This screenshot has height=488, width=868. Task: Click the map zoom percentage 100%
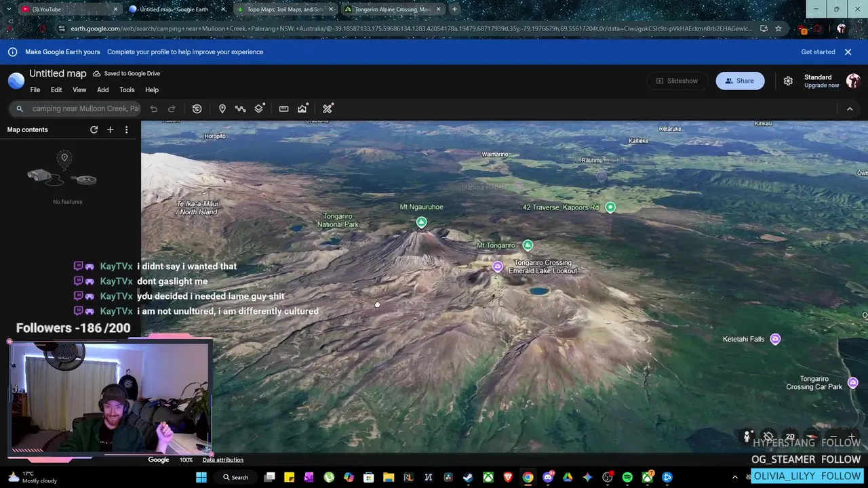(x=186, y=460)
